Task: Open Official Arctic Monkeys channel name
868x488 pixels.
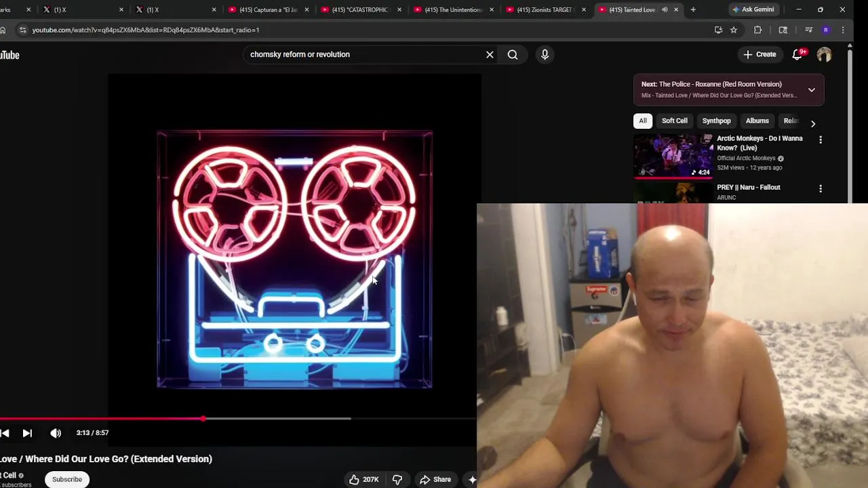Action: [746, 158]
